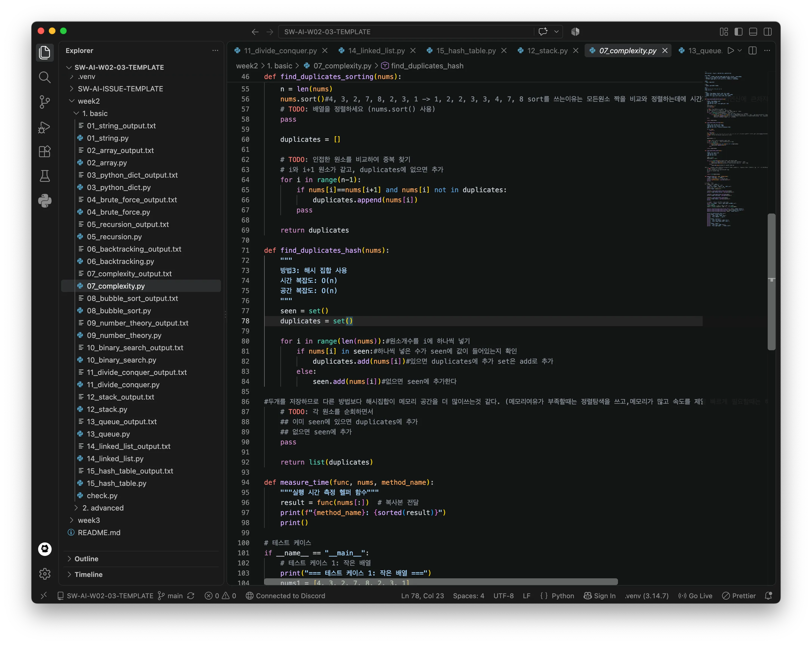Open customize layout control
Image resolution: width=812 pixels, height=645 pixels.
click(x=723, y=32)
